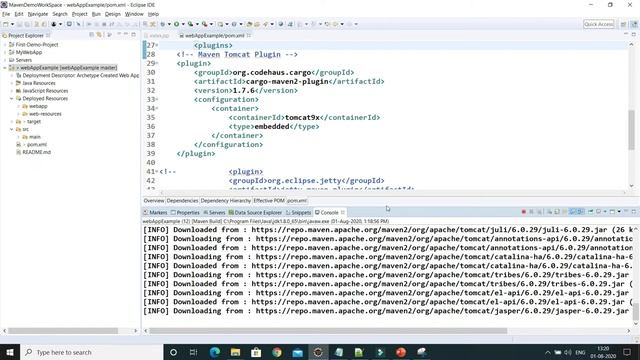Switch to the Dependencies tab of pom editor
The width and height of the screenshot is (640, 360).
point(182,200)
